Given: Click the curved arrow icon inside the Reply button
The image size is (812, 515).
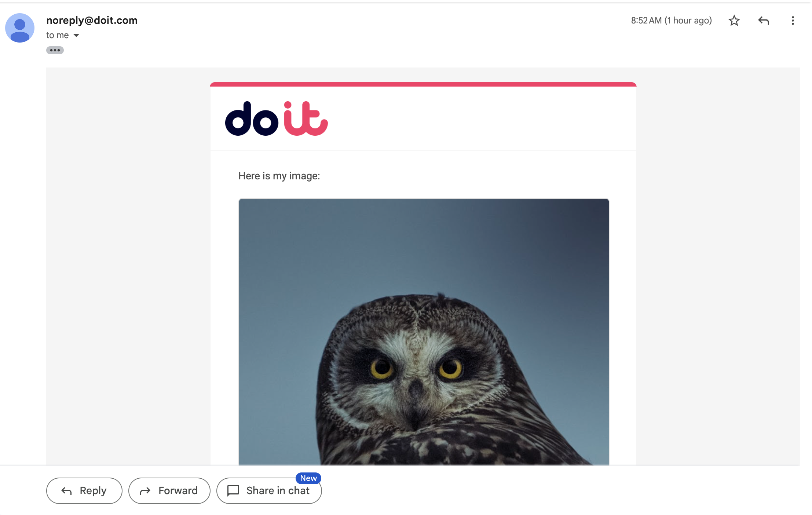Looking at the screenshot, I should [x=66, y=491].
